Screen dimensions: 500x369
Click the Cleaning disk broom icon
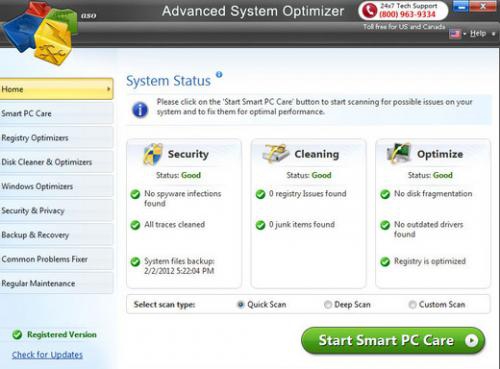pos(275,153)
